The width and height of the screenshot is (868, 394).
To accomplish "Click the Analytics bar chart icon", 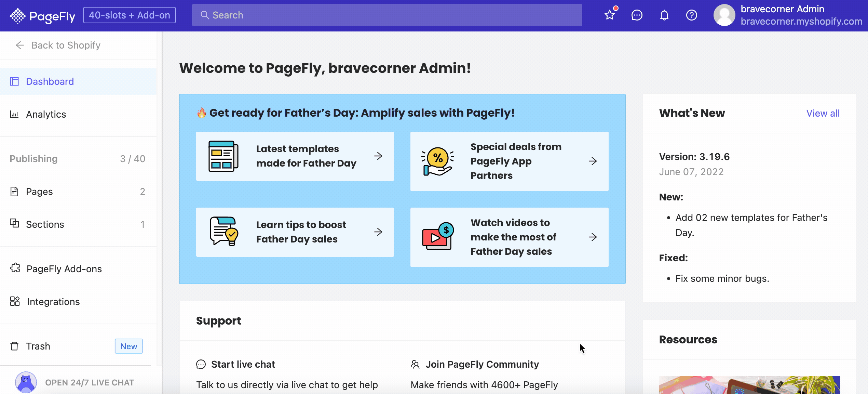I will 14,114.
